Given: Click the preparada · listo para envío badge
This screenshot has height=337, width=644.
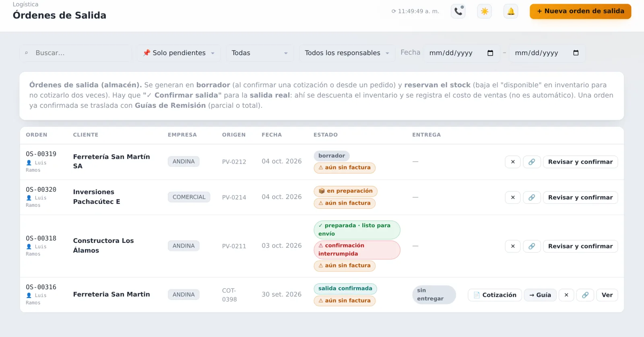Looking at the screenshot, I should pos(357,230).
